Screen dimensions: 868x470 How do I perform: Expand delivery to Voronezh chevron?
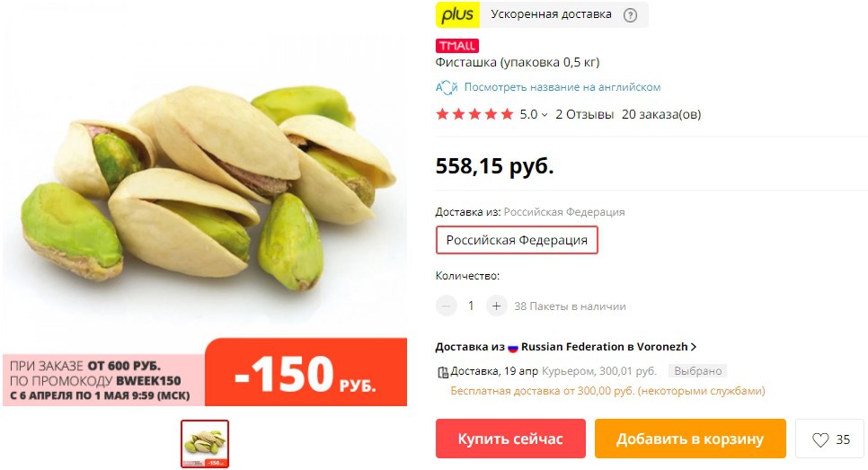click(694, 347)
